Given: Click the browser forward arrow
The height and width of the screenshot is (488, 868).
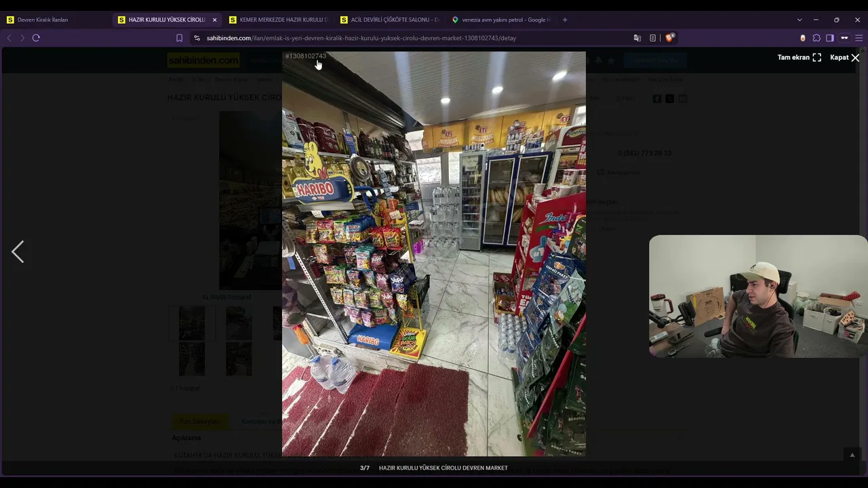Looking at the screenshot, I should pyautogui.click(x=22, y=38).
